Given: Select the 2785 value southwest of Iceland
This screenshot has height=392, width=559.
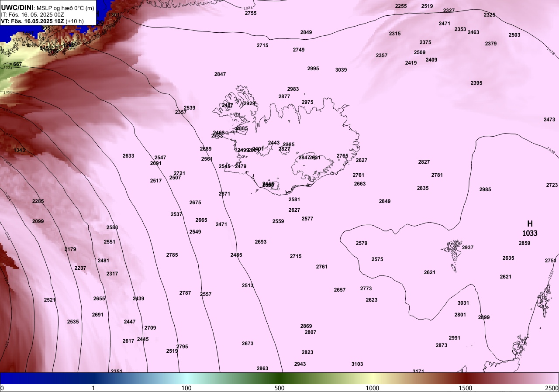Looking at the screenshot, I should point(172,255).
